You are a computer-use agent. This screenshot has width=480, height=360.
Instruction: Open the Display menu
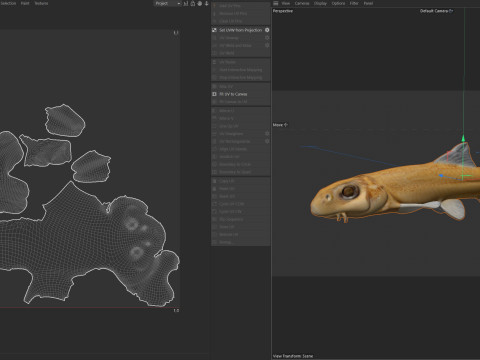(x=320, y=3)
